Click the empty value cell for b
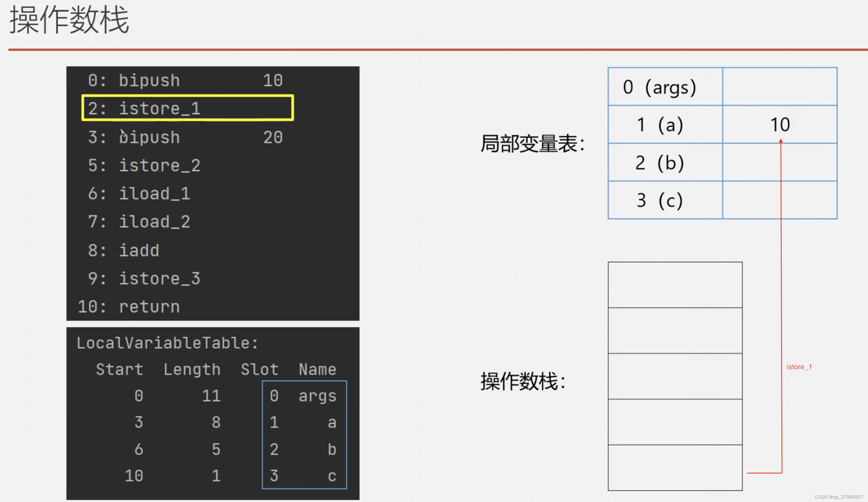Viewport: 868px width, 502px height. [x=780, y=162]
